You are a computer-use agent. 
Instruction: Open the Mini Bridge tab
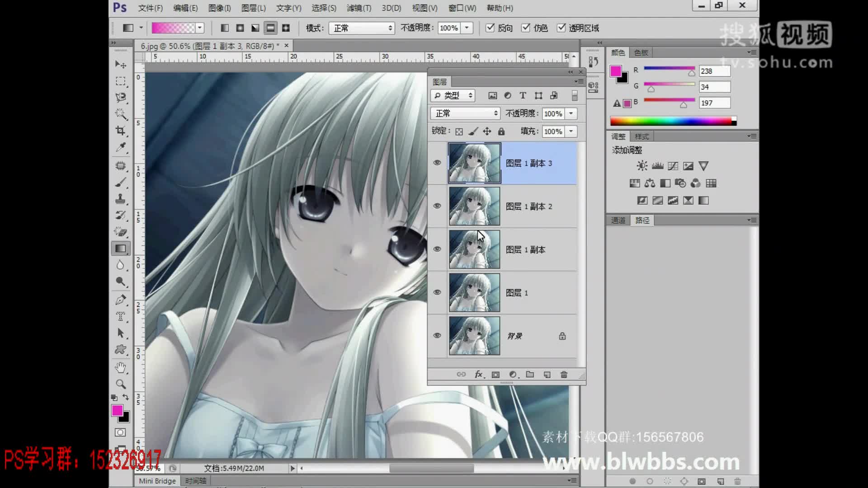click(157, 481)
